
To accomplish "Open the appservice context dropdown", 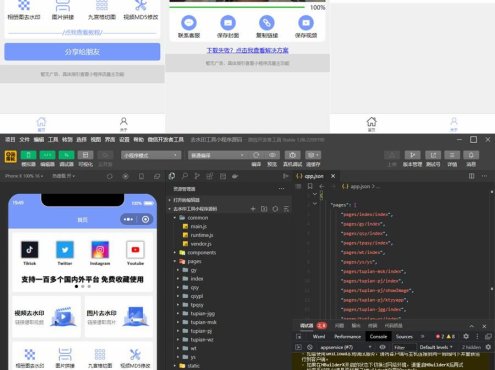I will point(346,347).
